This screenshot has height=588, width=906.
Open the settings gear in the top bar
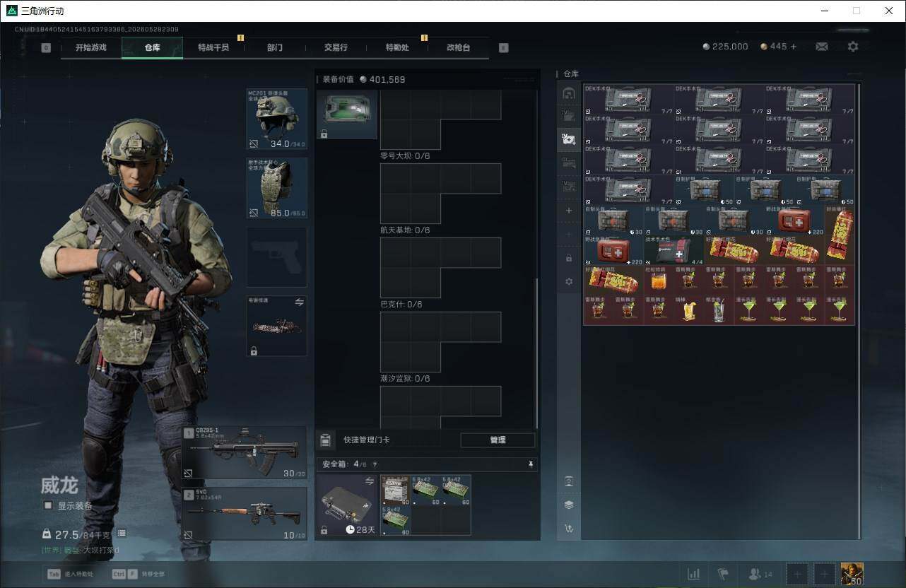[x=853, y=47]
